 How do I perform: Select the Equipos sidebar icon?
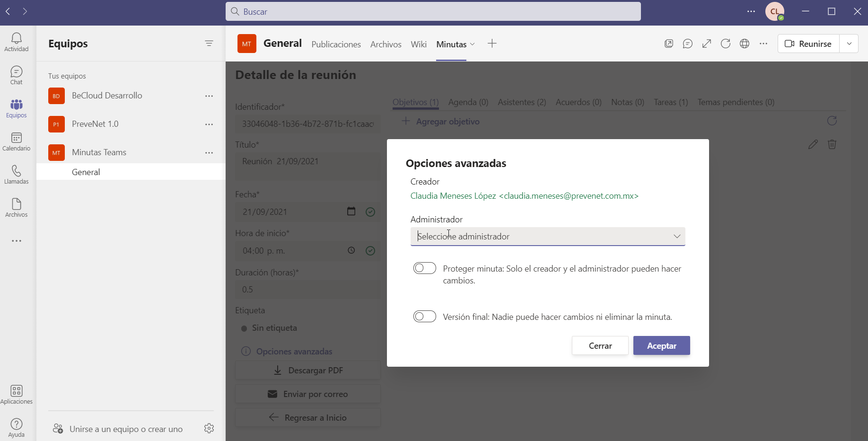click(x=17, y=108)
